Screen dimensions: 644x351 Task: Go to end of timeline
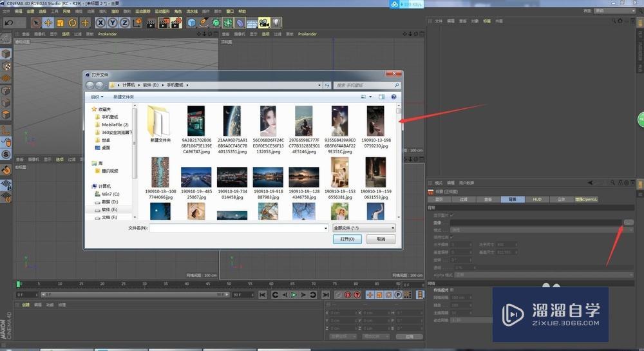click(326, 295)
